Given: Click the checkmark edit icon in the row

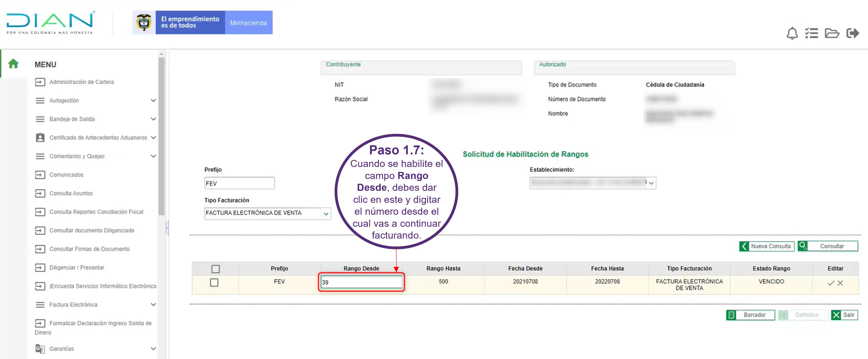Looking at the screenshot, I should 831,283.
